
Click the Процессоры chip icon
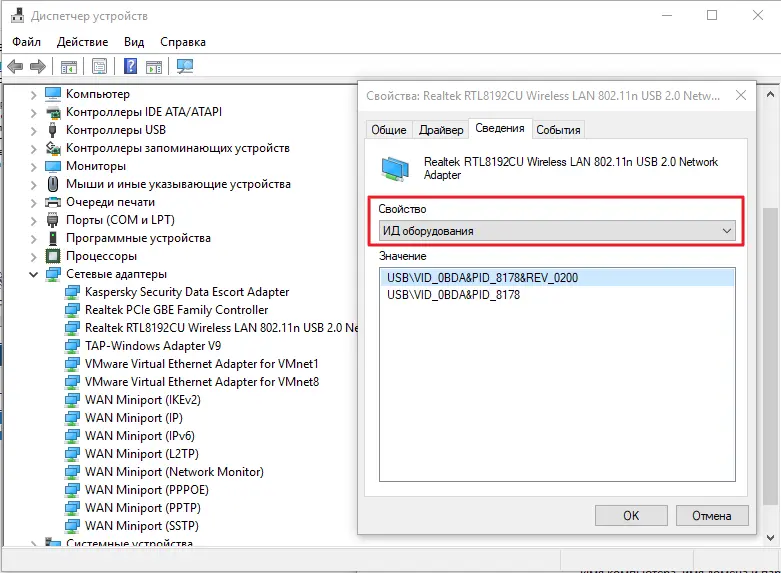[x=53, y=256]
